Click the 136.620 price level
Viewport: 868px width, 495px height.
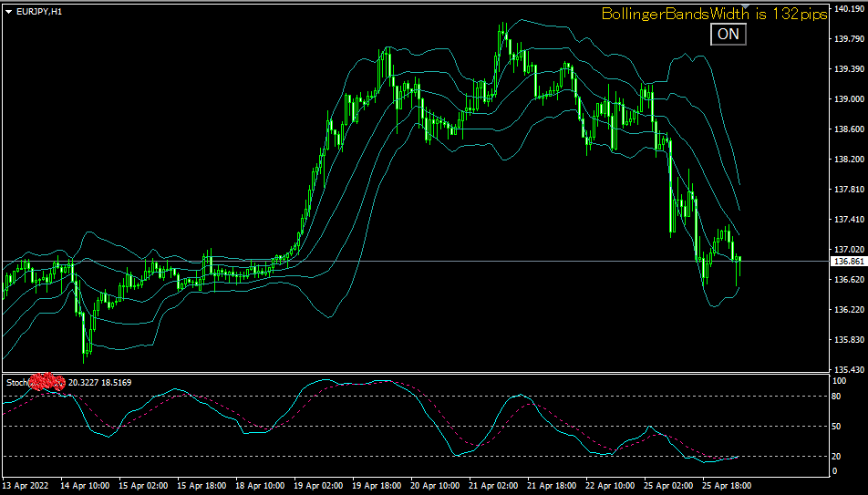(849, 280)
